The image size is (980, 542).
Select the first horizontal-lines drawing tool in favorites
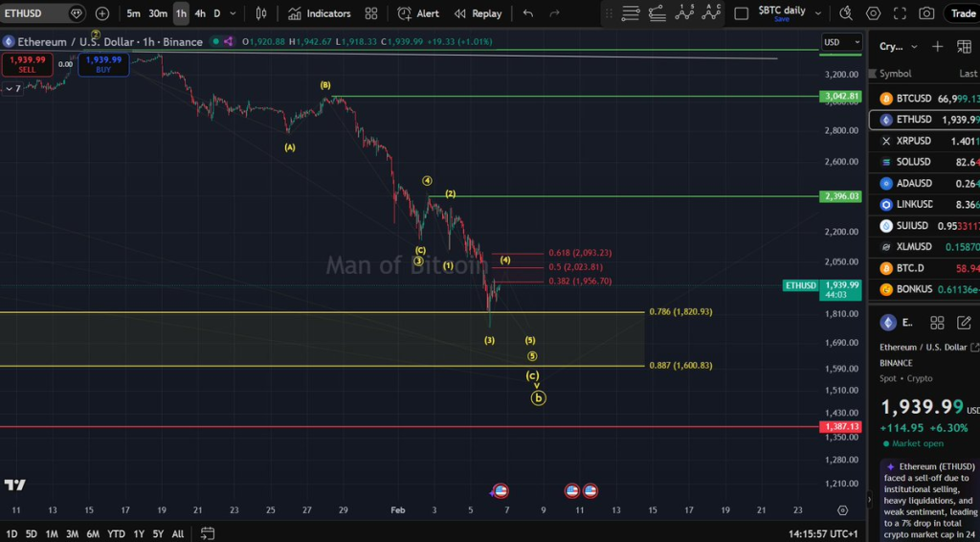tap(631, 13)
